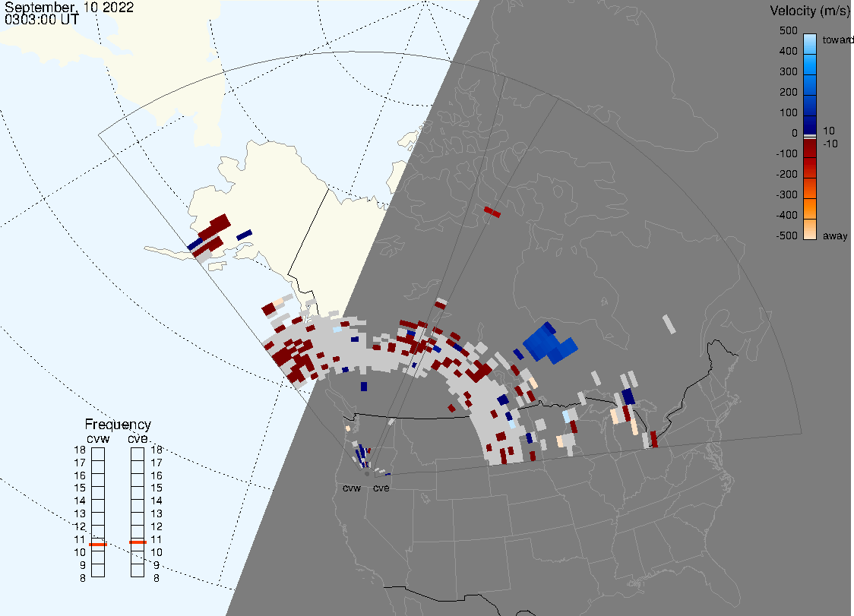The image size is (854, 616).
Task: Click the time stamp '0303:00 UT'
Action: (x=41, y=19)
